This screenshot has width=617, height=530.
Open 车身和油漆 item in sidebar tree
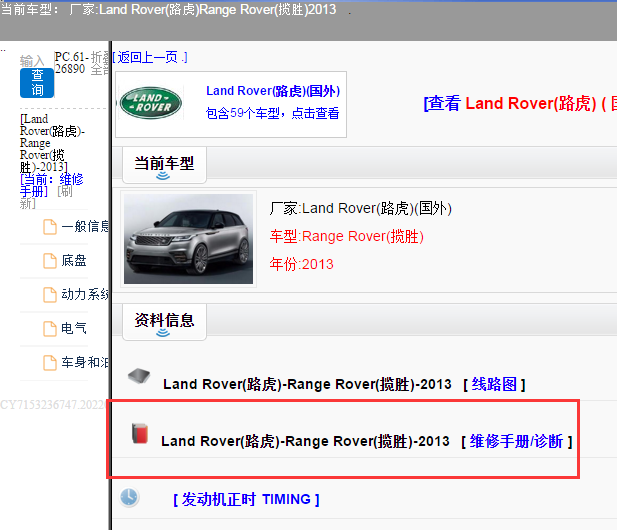coord(85,362)
